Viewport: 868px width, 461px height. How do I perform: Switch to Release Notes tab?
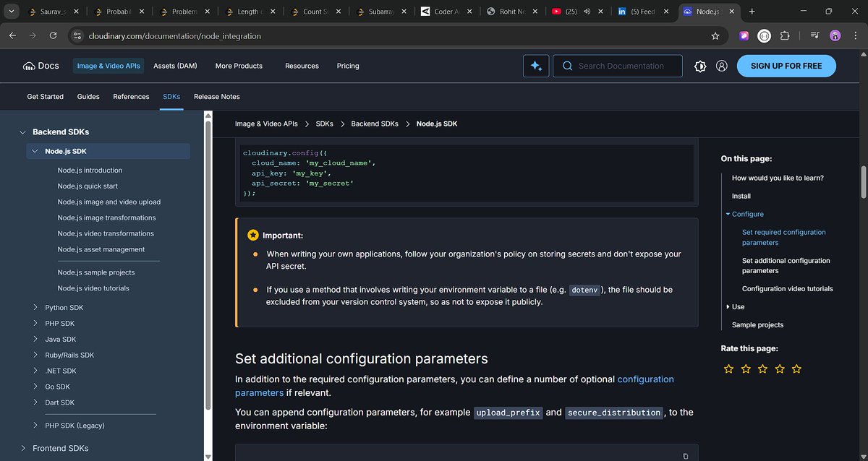coord(217,96)
